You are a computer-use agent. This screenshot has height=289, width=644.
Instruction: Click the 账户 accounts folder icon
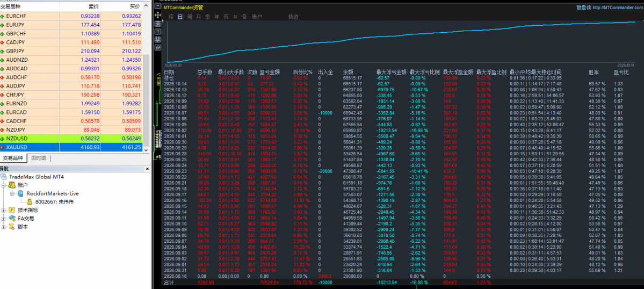pyautogui.click(x=12, y=185)
